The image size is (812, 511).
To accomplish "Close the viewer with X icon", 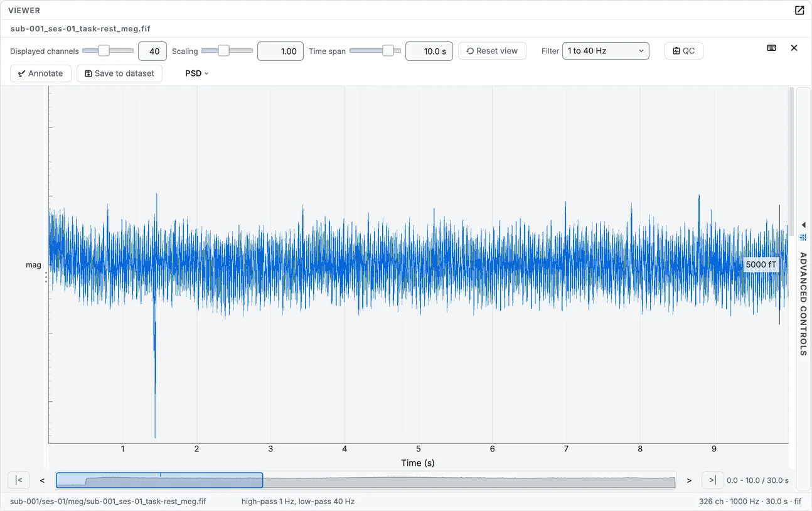I will (794, 48).
